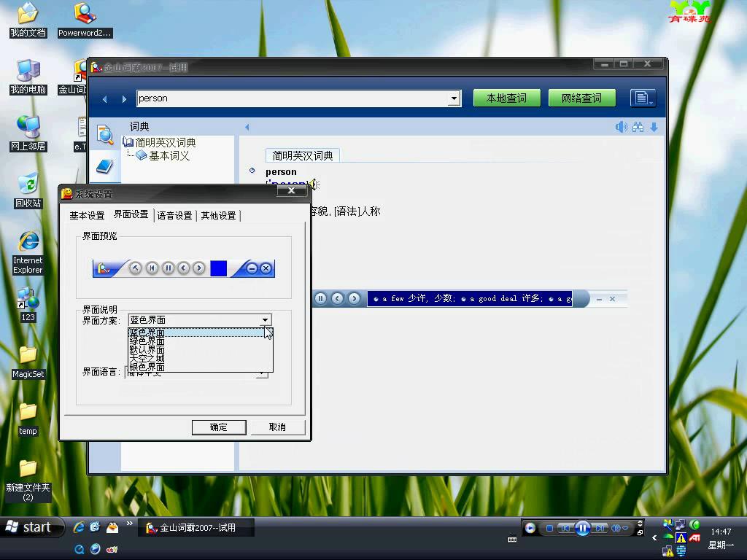Expand quick launch overflow chevron
The height and width of the screenshot is (560, 747).
click(x=130, y=524)
